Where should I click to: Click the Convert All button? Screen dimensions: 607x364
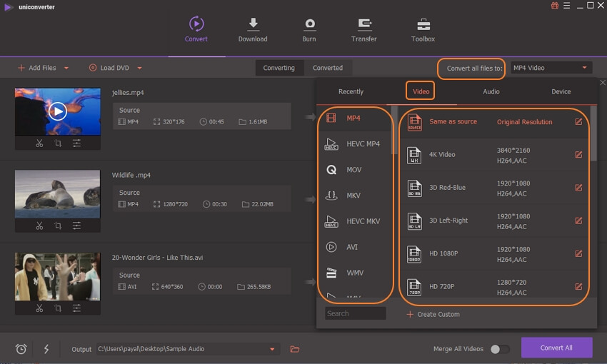(556, 348)
